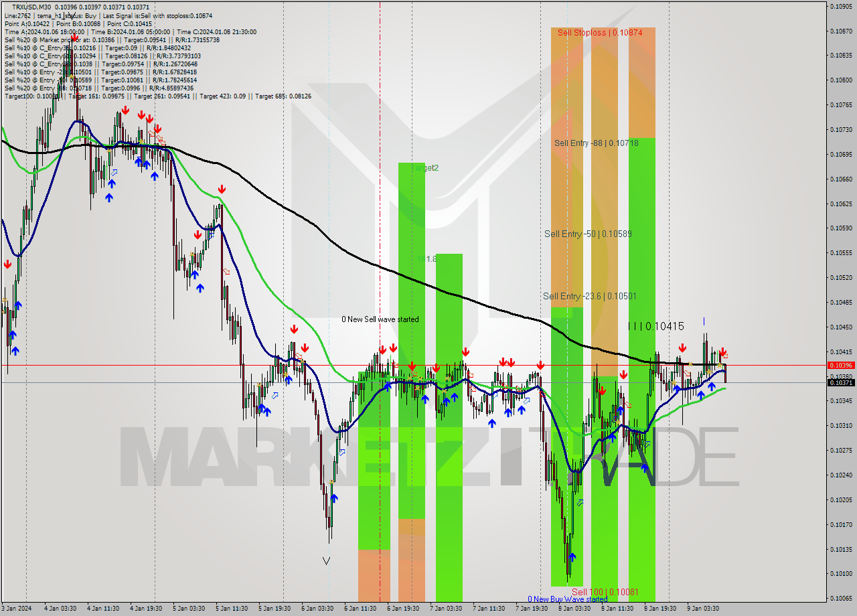Click '8 Jan 19:30' on the time axis

[659, 609]
